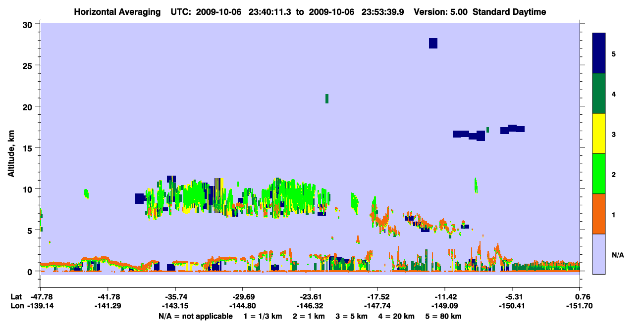
Task: Click the longitude value '-139.14'
Action: pos(41,306)
